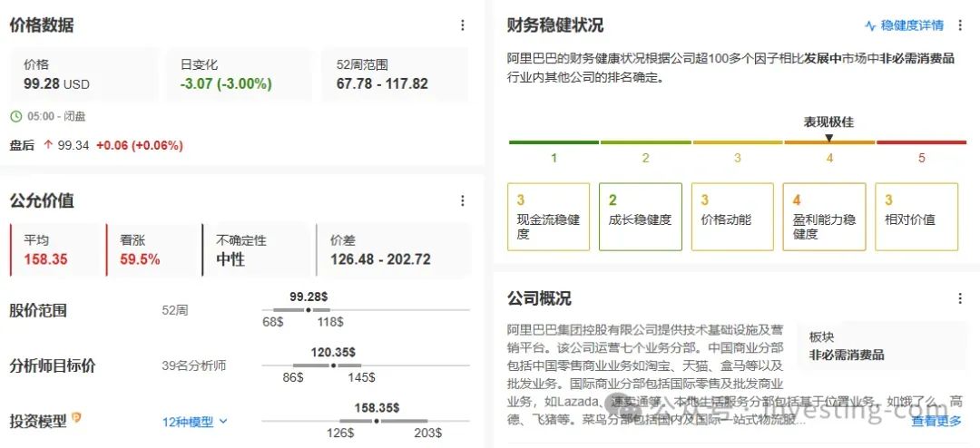Image resolution: width=980 pixels, height=448 pixels.
Task: Click the up arrow beside 盘后 99.34
Action: coord(48,145)
